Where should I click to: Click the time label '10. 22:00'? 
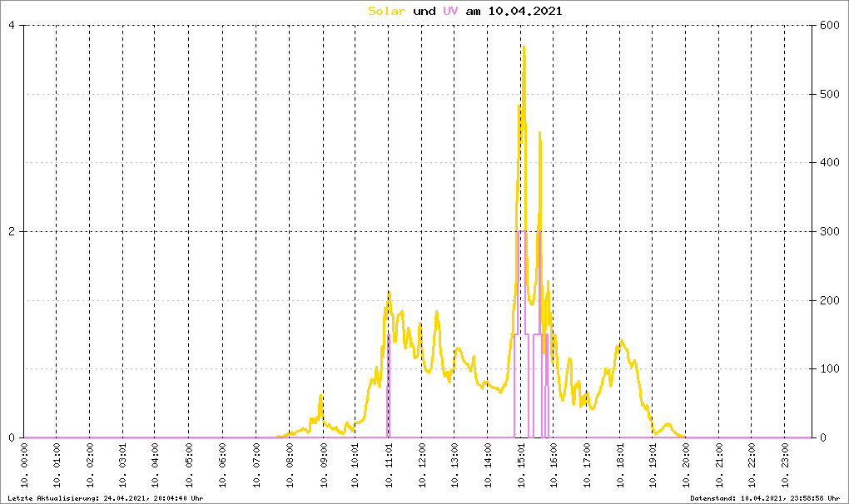coord(752,466)
